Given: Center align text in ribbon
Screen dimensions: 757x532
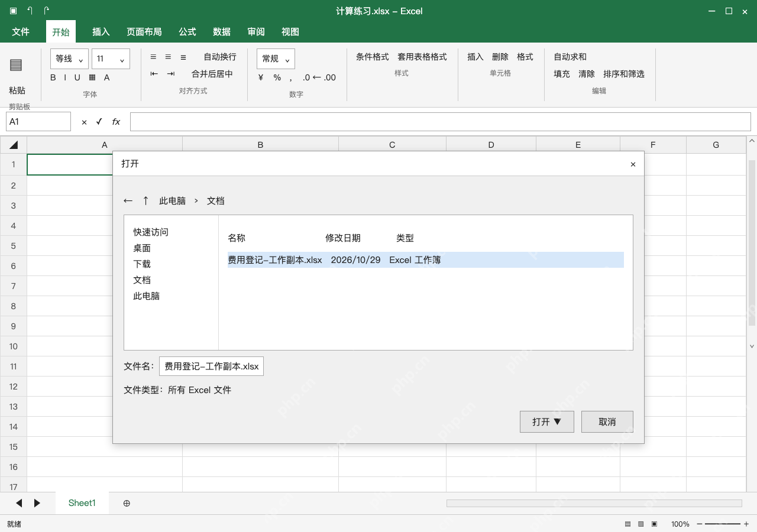Looking at the screenshot, I should coord(168,57).
